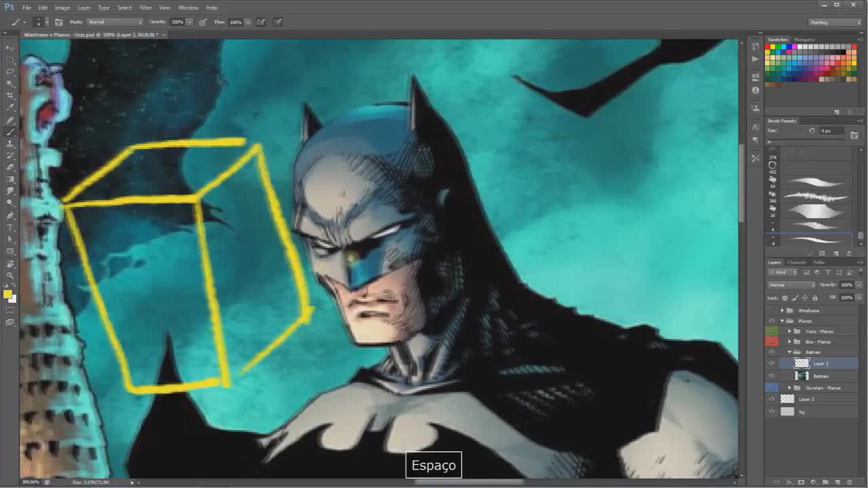Viewport: 868px width, 488px height.
Task: Expand the Boo - Planos group
Action: (789, 342)
